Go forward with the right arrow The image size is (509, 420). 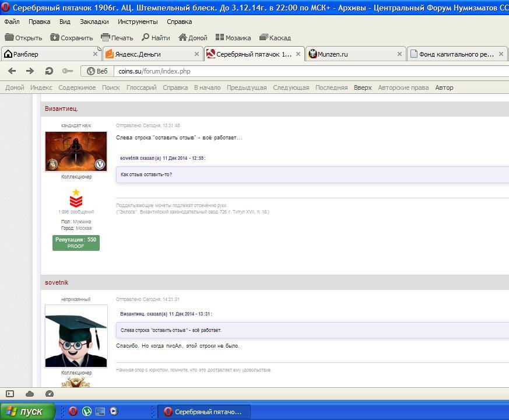(30, 71)
